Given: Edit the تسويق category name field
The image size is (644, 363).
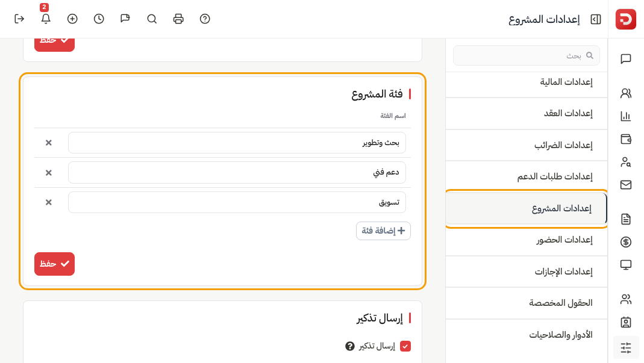Looking at the screenshot, I should tap(237, 202).
